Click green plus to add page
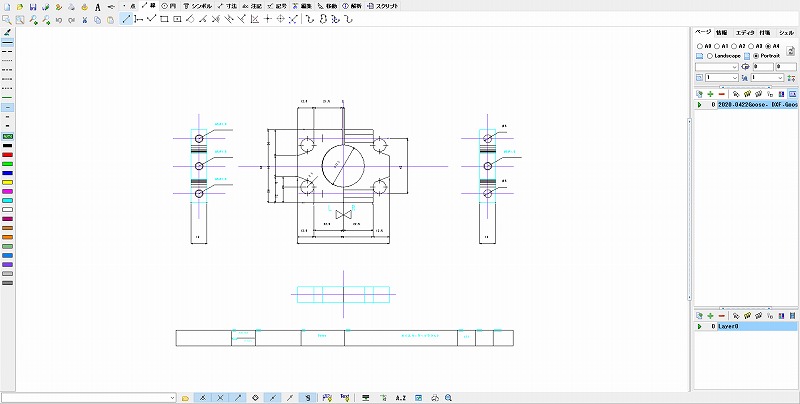Viewport: 800px width, 404px height. pyautogui.click(x=710, y=92)
